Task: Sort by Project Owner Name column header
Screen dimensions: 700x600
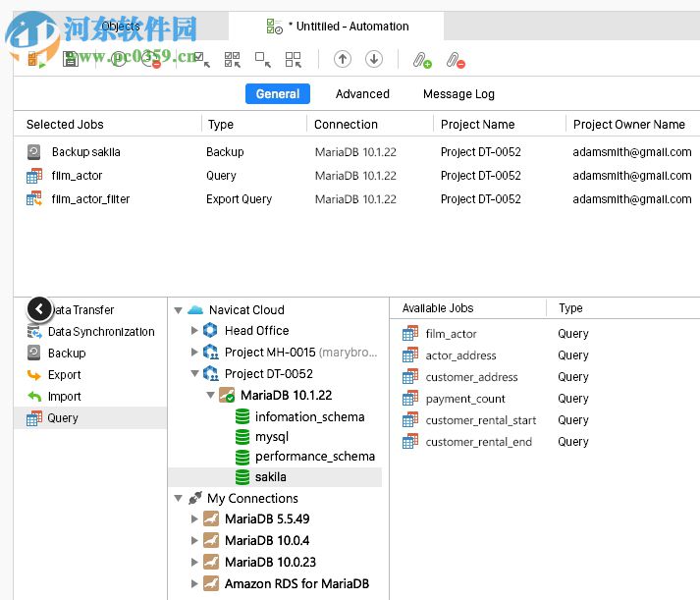Action: click(629, 124)
